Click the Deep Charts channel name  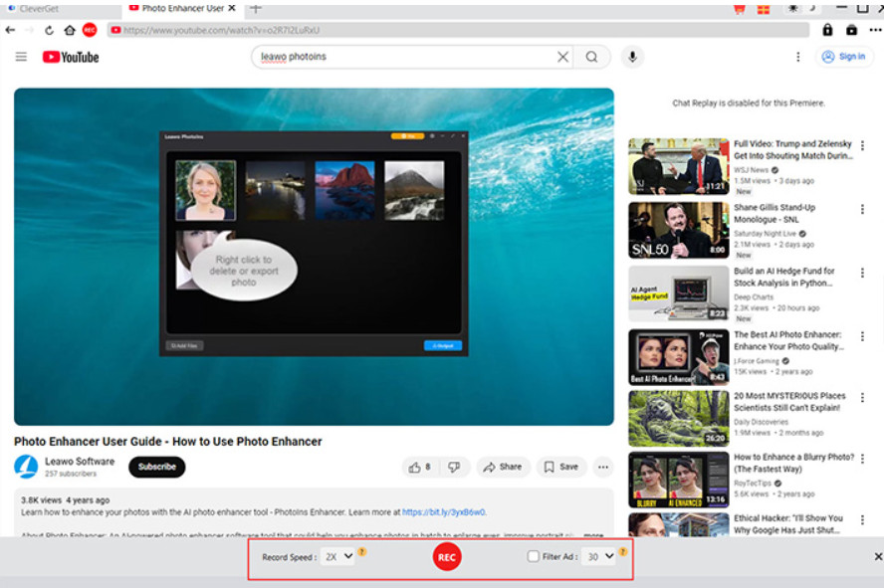pos(754,297)
